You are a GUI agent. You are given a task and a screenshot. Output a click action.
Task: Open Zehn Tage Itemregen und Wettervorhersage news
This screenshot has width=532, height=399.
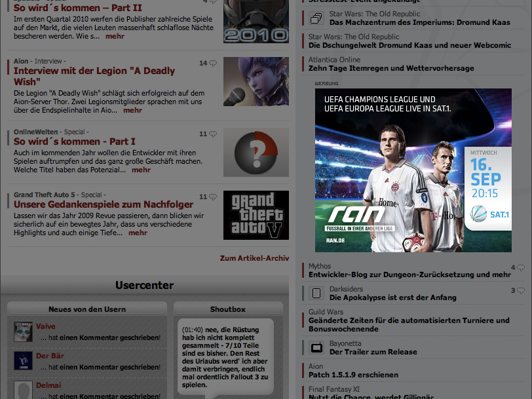[x=391, y=68]
